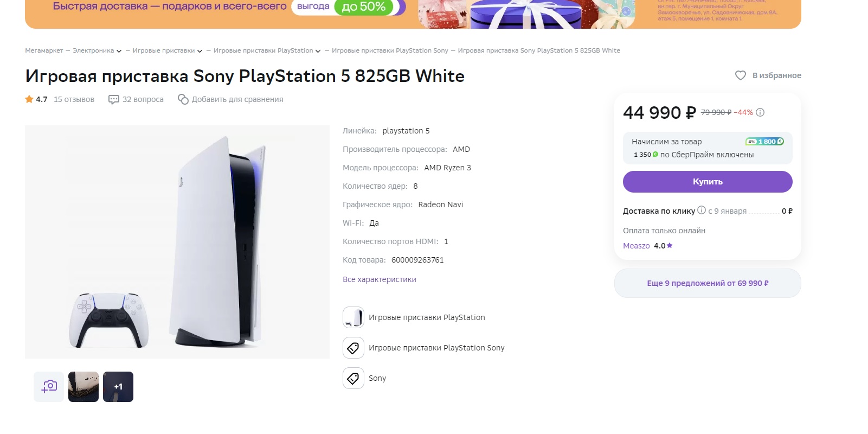The width and height of the screenshot is (868, 434).
Task: Click the tag icon next to Sony
Action: 353,378
